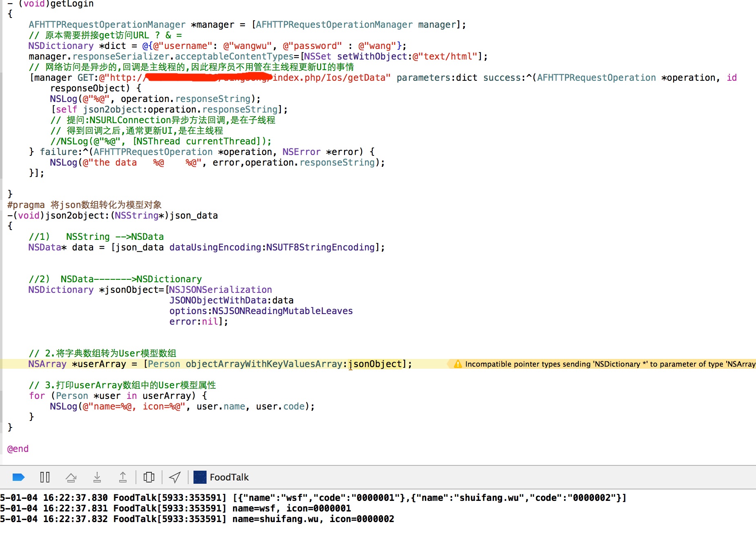Image resolution: width=756 pixels, height=549 pixels.
Task: Click the getLogin method name
Action: pos(72,4)
